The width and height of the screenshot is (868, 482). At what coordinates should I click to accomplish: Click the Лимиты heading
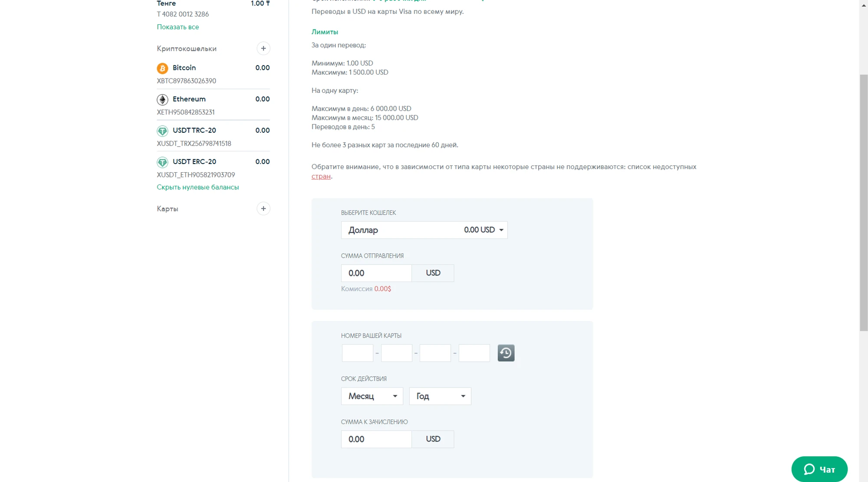coord(325,32)
